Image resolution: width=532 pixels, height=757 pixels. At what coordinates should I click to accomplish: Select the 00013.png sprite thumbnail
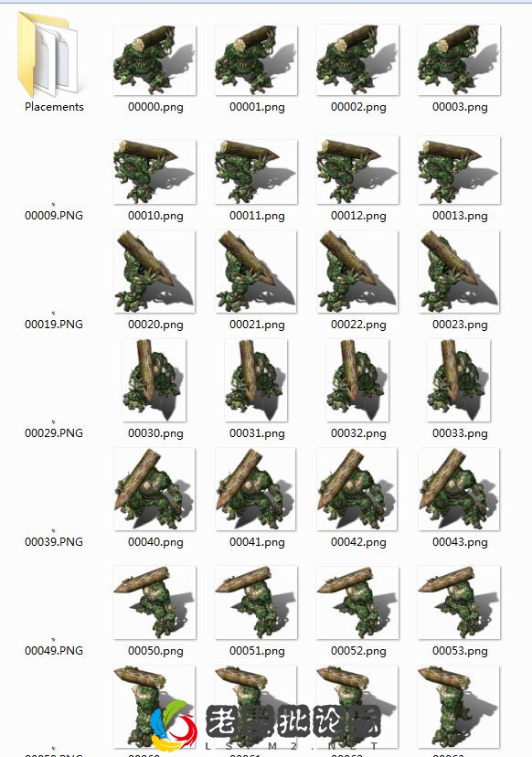point(459,171)
